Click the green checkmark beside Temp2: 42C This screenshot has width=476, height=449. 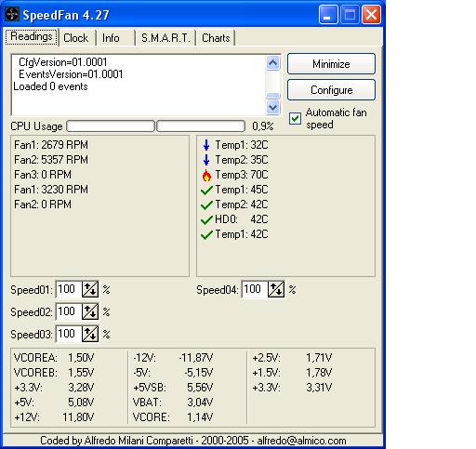(x=206, y=205)
